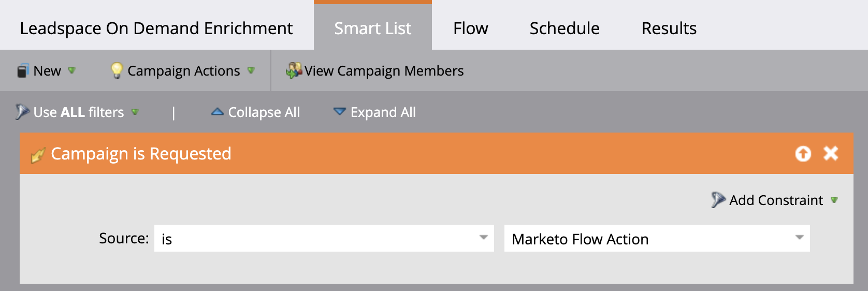This screenshot has width=868, height=291.
Task: Click the New menu button
Action: click(47, 70)
